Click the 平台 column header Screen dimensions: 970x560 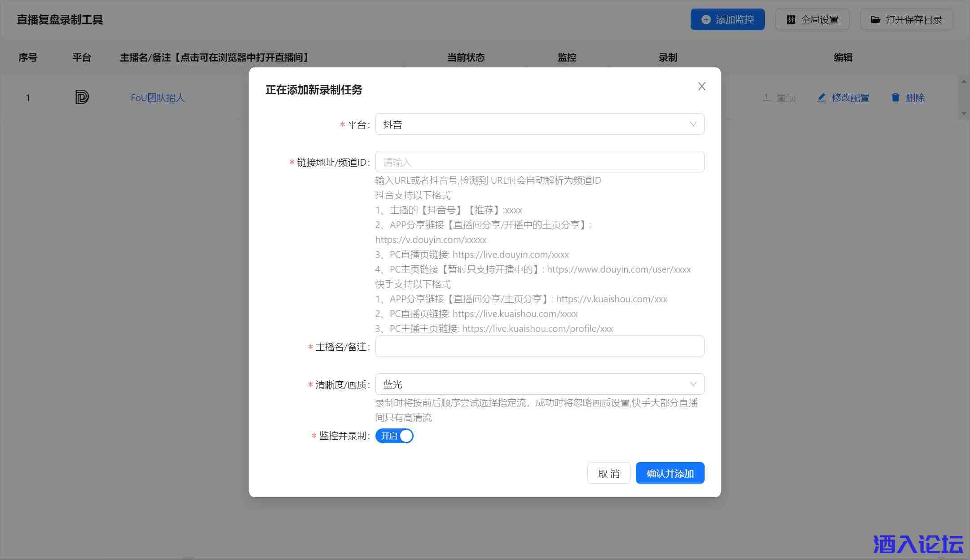pos(82,57)
